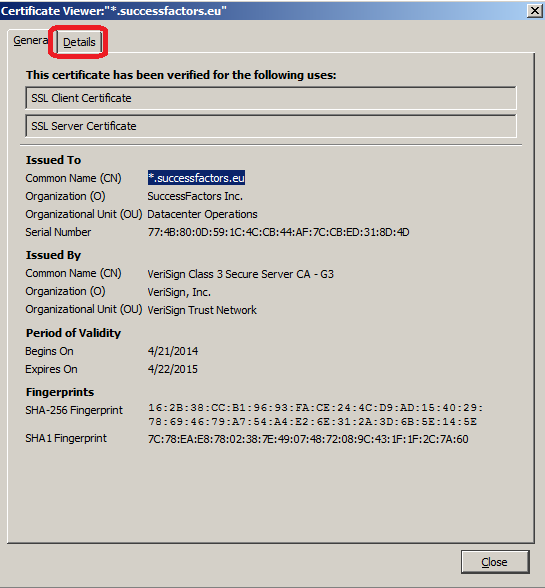Screen dimensions: 545x588
Task: Select the General tab
Action: point(30,40)
